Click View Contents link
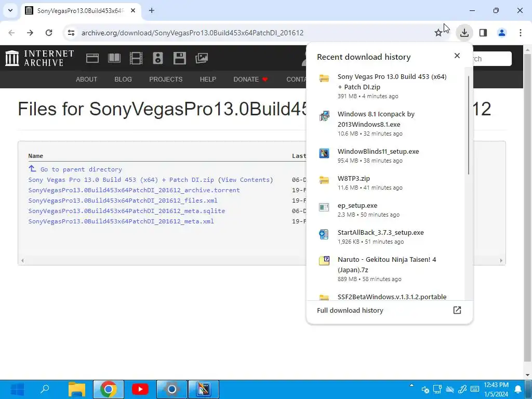532x399 pixels. click(245, 180)
